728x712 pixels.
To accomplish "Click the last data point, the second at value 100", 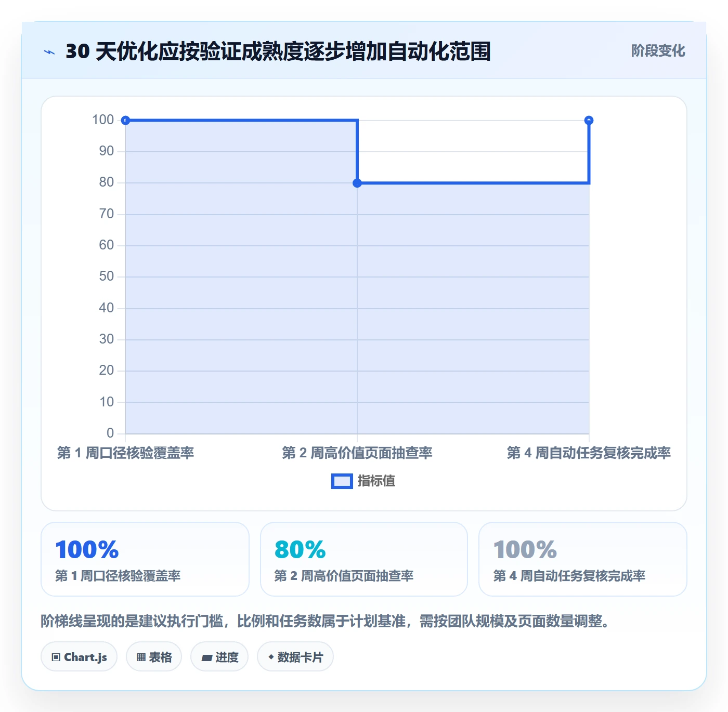I will pyautogui.click(x=589, y=121).
